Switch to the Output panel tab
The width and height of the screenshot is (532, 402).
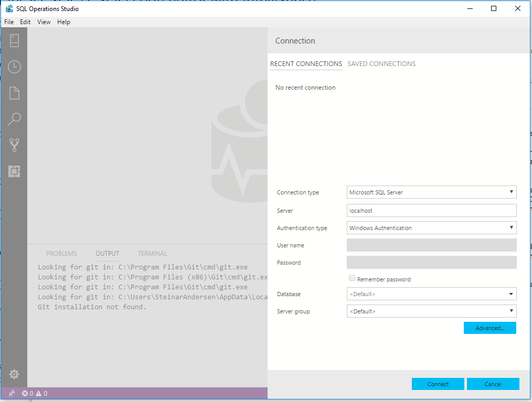pyautogui.click(x=107, y=254)
